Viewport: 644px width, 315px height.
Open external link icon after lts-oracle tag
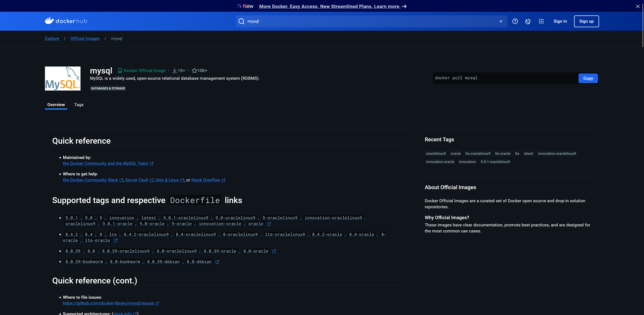click(x=116, y=240)
